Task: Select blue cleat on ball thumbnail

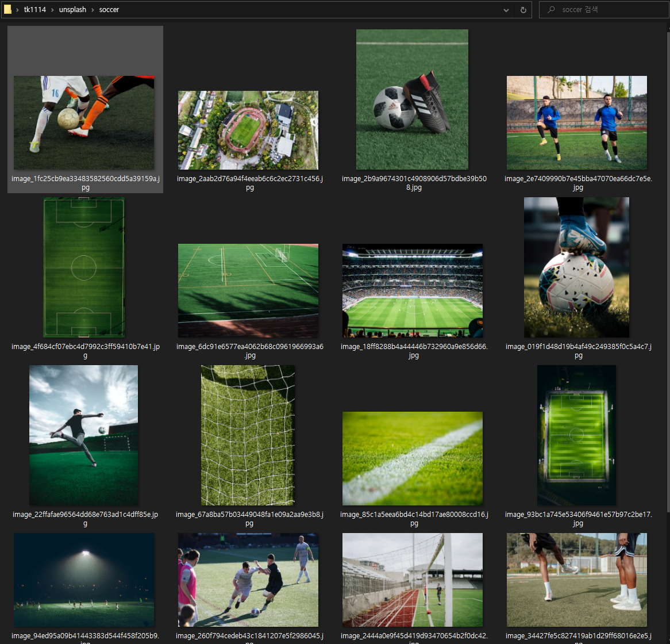Action: tap(576, 267)
